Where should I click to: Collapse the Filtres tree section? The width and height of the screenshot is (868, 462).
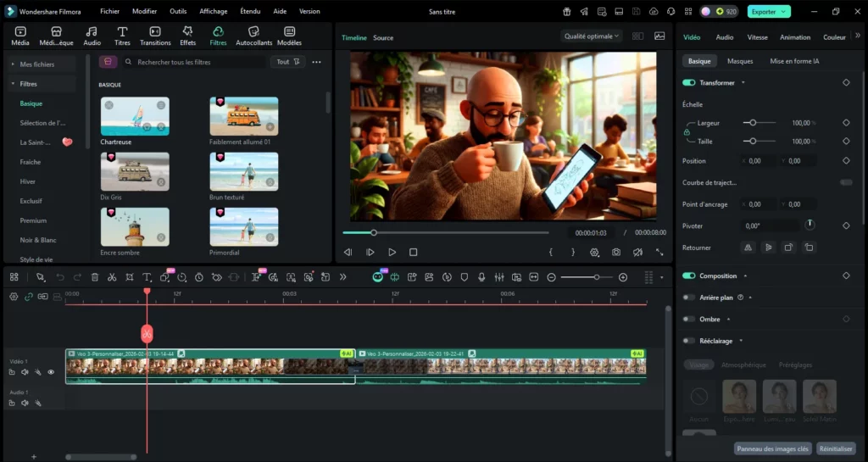(x=13, y=84)
